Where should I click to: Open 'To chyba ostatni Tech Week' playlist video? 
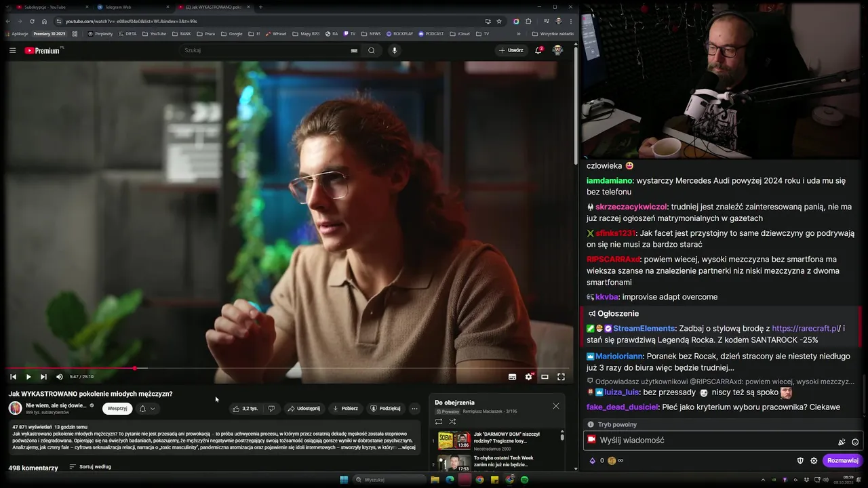(x=497, y=462)
